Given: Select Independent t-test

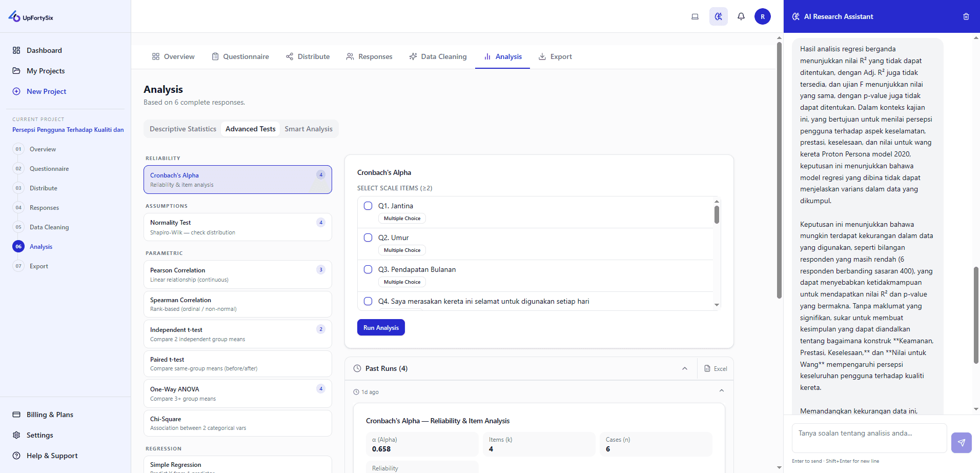Looking at the screenshot, I should 238,334.
